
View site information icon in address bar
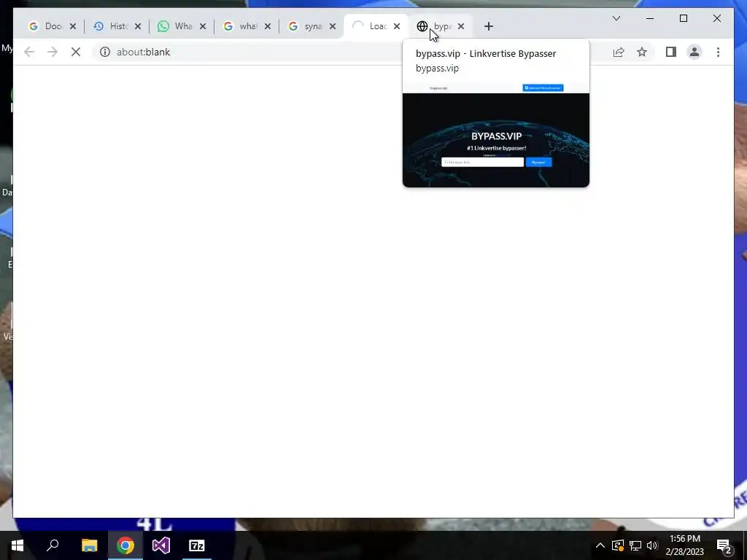(105, 52)
